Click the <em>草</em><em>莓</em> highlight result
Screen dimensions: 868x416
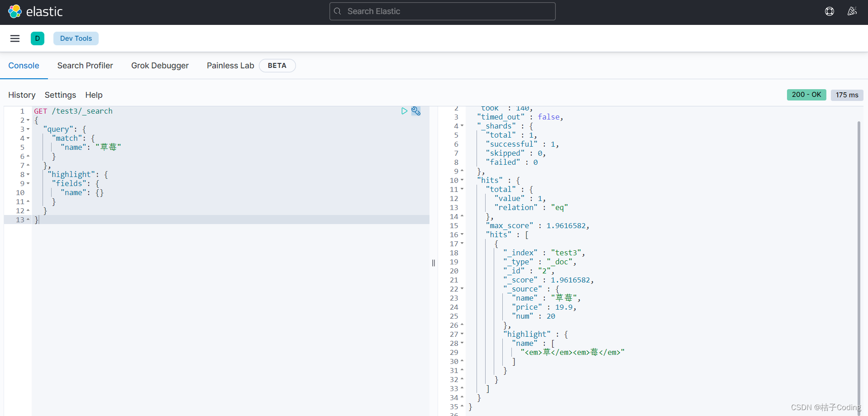click(572, 352)
